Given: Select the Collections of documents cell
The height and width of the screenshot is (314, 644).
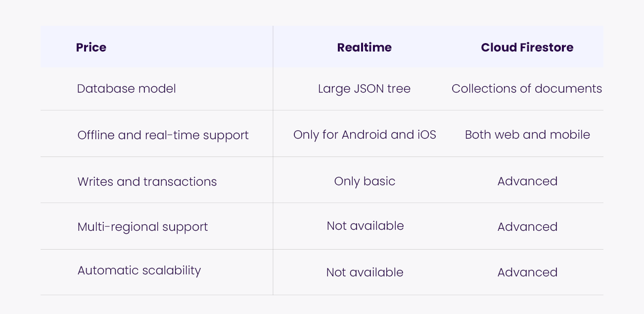Looking at the screenshot, I should (x=527, y=89).
